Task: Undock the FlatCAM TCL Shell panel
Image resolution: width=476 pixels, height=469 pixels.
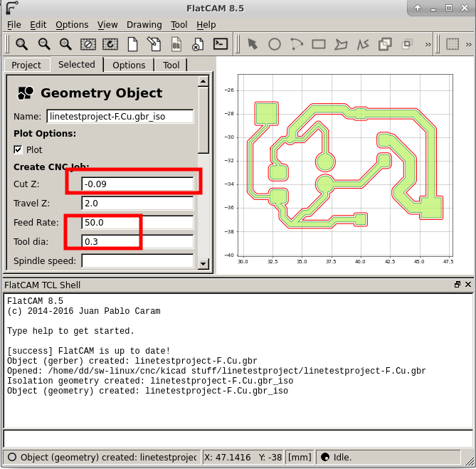Action: click(458, 285)
